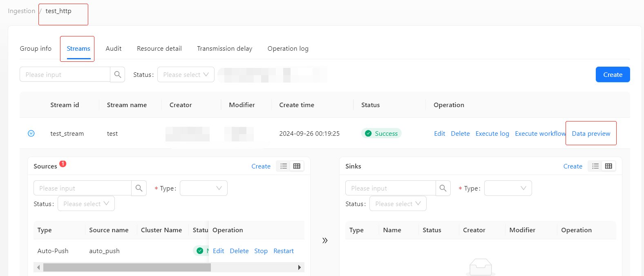644x276 pixels.
Task: Click the Sources search magnifier icon
Action: pos(139,188)
